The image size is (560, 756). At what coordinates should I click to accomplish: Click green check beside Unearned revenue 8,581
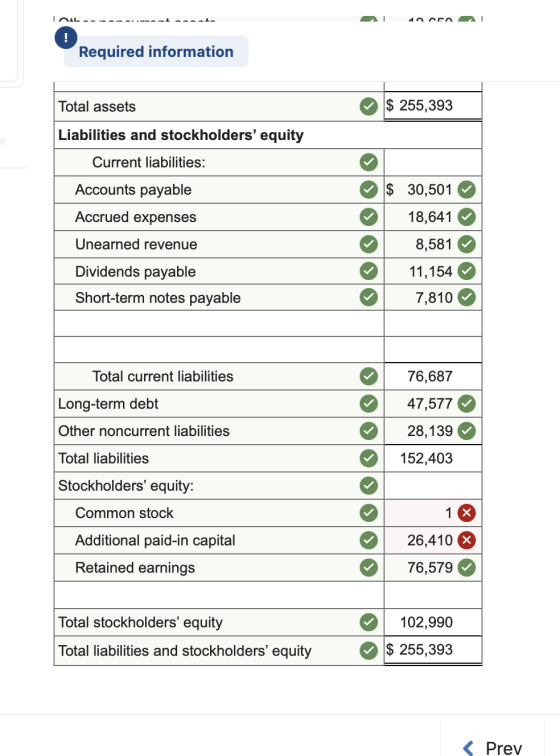click(466, 244)
